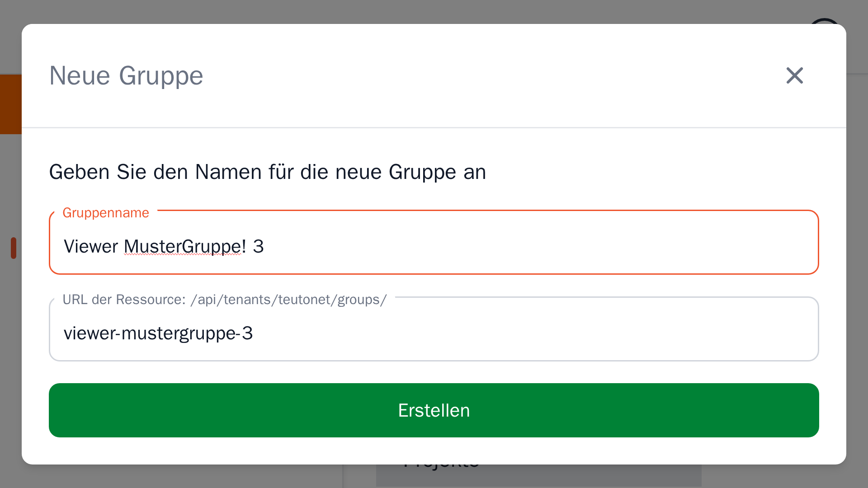This screenshot has height=488, width=868.
Task: Click the green Erstellen button
Action: pyautogui.click(x=434, y=410)
